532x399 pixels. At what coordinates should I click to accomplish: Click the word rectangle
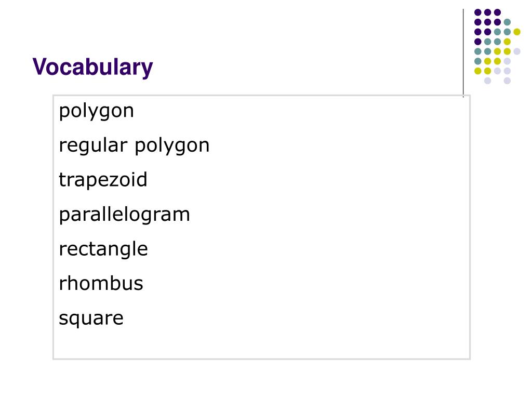pos(103,249)
